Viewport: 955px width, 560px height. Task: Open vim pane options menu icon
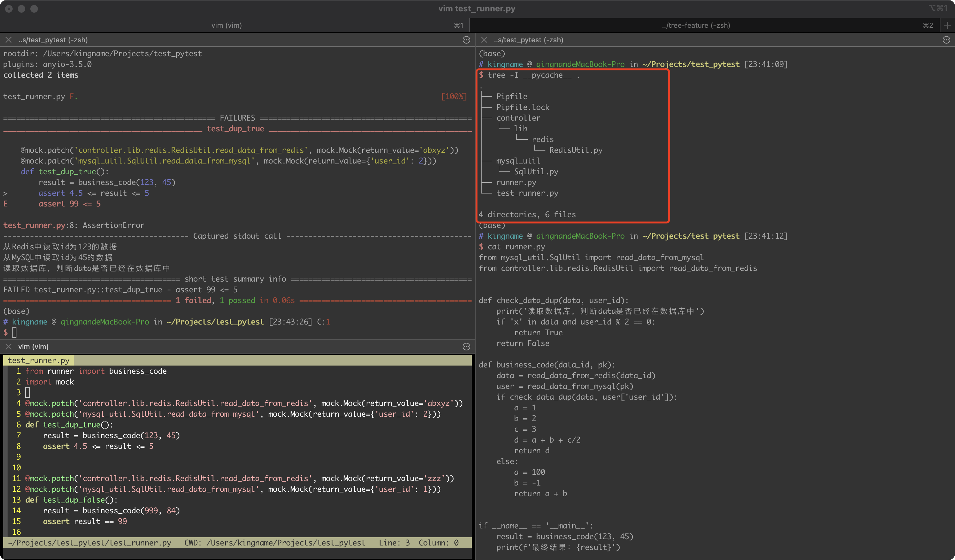click(x=466, y=347)
